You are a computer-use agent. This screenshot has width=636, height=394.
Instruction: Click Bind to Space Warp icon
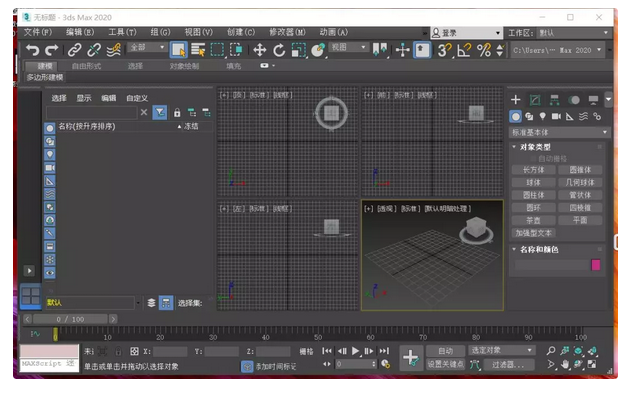point(114,50)
